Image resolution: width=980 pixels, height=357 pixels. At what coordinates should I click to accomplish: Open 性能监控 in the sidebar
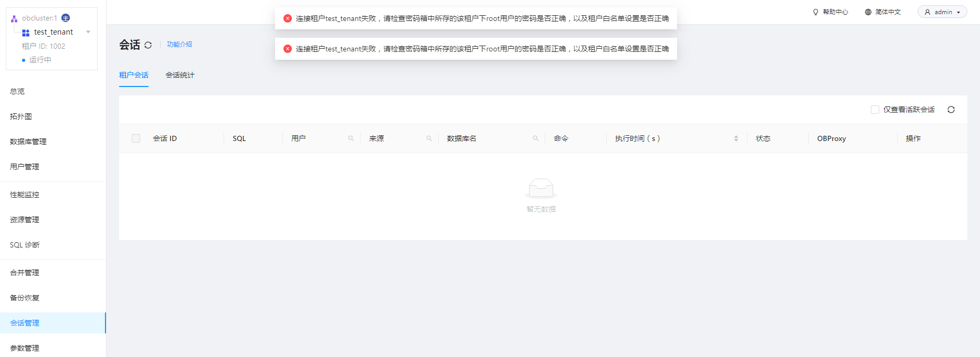coord(25,194)
